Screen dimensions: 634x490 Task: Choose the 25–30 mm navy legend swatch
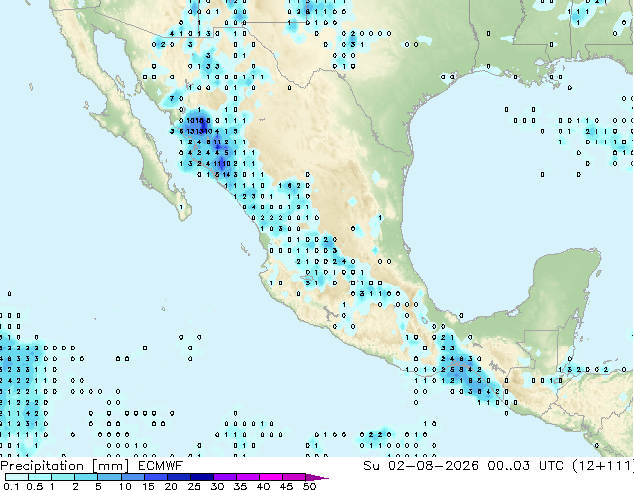[202, 477]
